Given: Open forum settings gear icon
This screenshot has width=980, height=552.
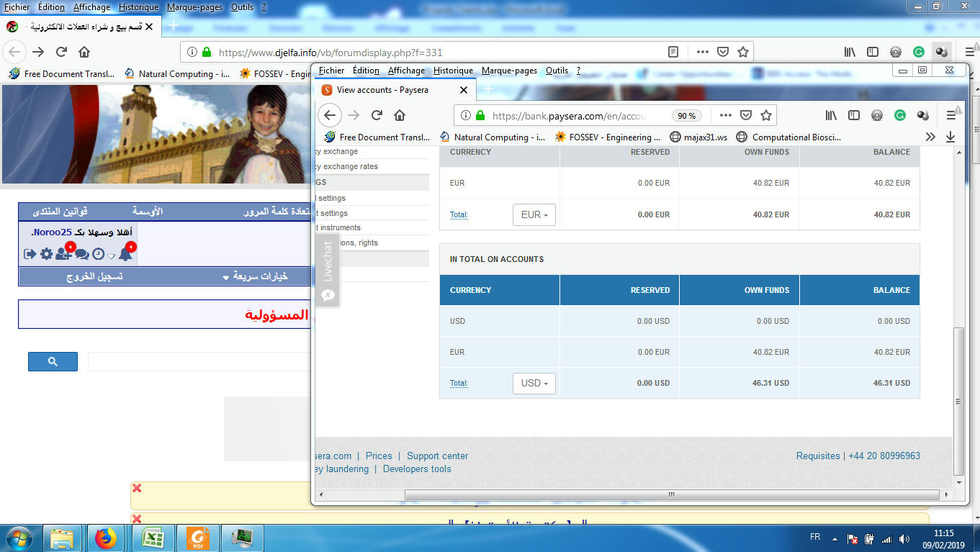Looking at the screenshot, I should click(46, 254).
